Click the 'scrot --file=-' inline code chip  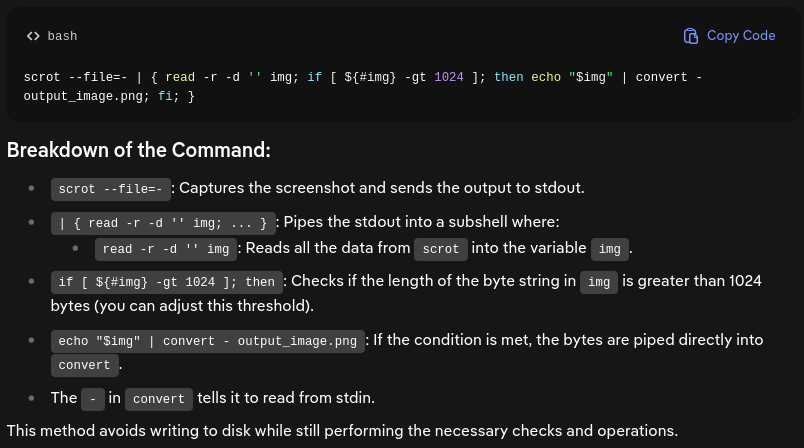111,189
